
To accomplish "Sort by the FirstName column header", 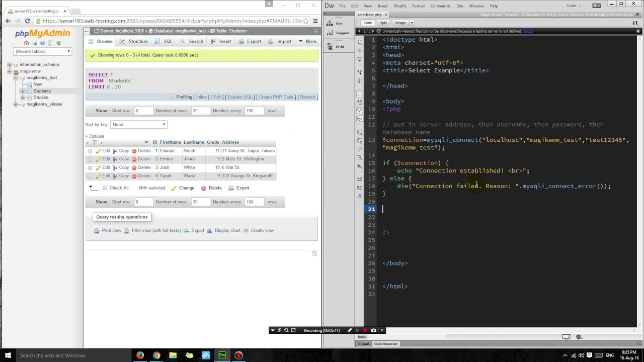I will click(170, 142).
